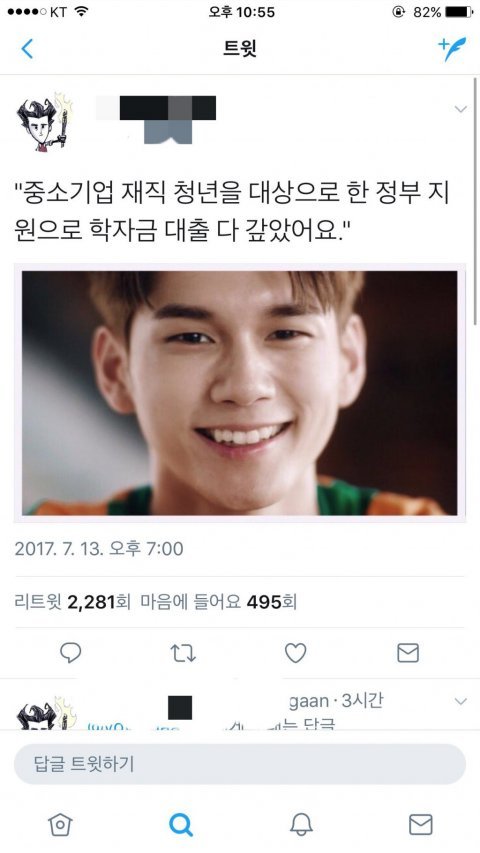Retweet this tweet
The image size is (480, 853).
tap(183, 653)
